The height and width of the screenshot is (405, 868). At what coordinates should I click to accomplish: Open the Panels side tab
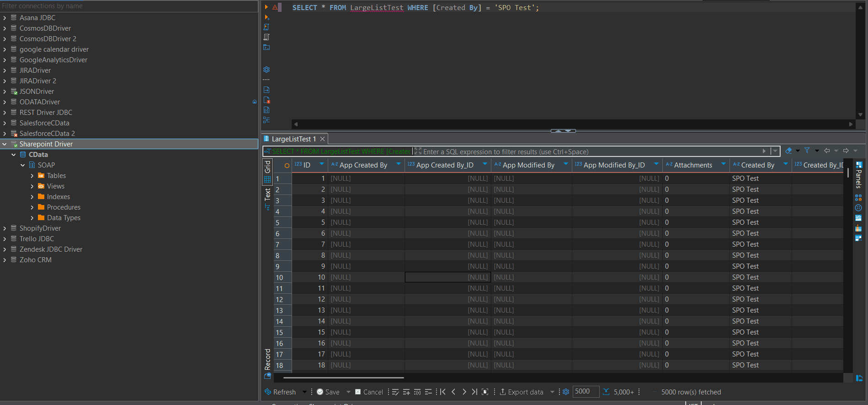click(x=858, y=176)
